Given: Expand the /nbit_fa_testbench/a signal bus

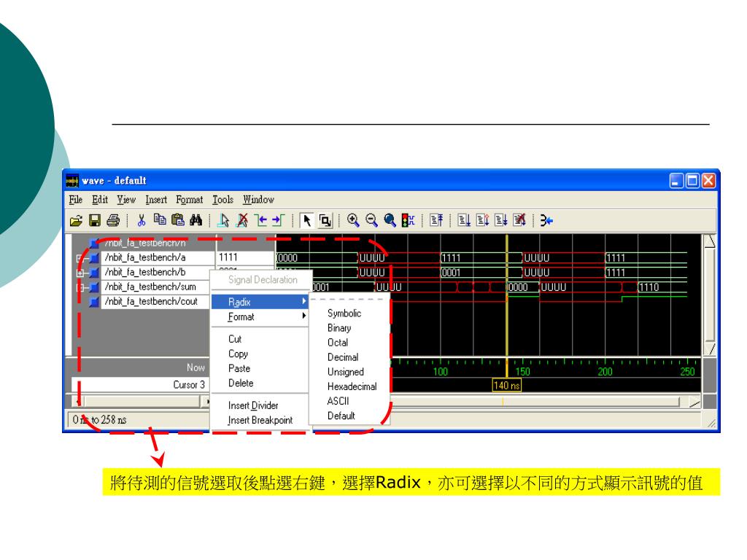Looking at the screenshot, I should (80, 259).
